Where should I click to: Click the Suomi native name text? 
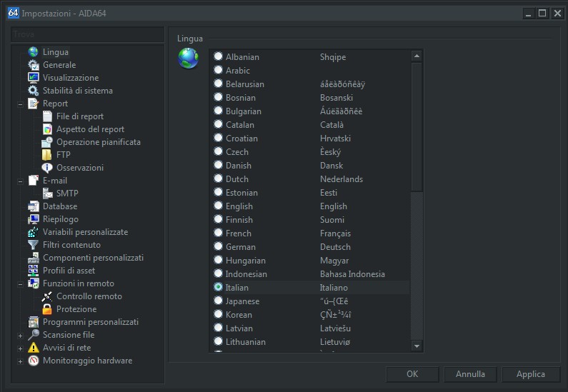tap(332, 220)
